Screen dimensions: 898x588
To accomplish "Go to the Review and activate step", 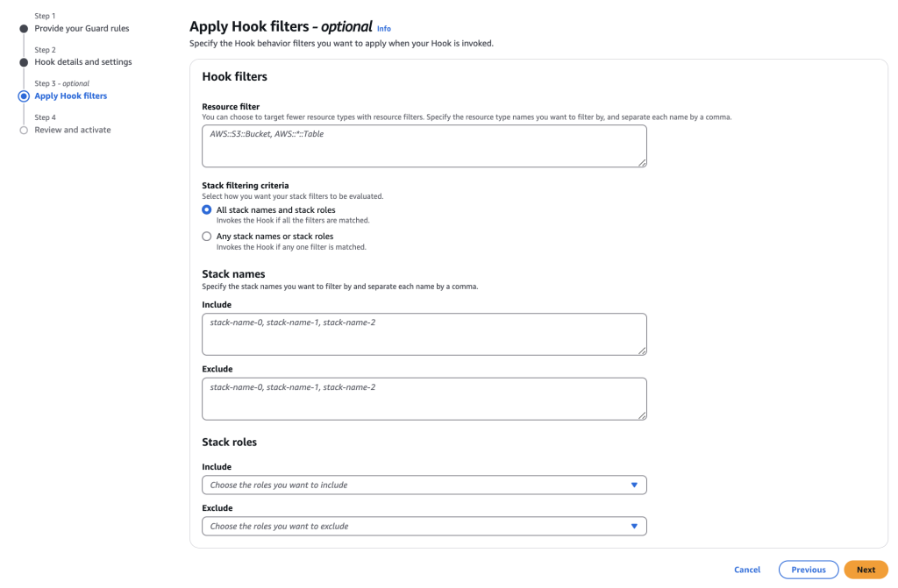I will pos(73,129).
